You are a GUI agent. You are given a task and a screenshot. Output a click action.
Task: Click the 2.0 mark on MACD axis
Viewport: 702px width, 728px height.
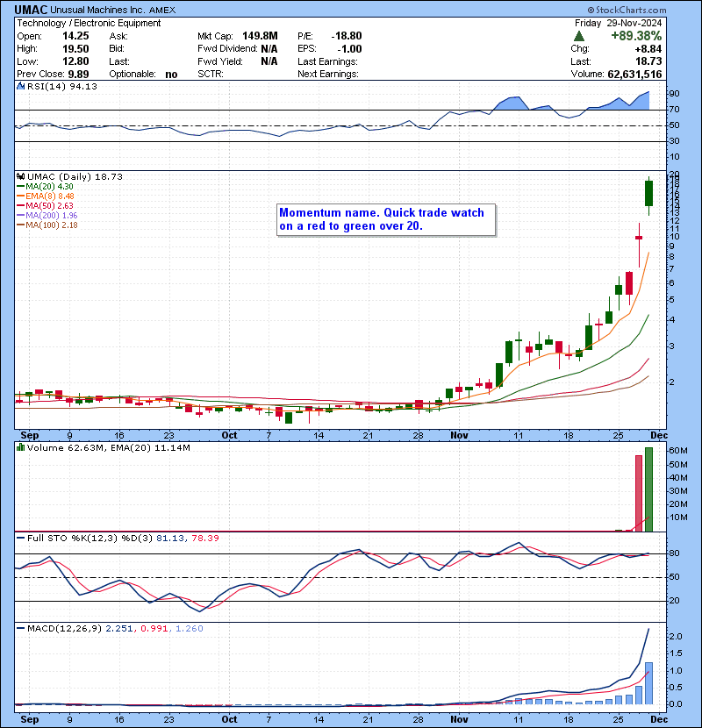tap(676, 637)
